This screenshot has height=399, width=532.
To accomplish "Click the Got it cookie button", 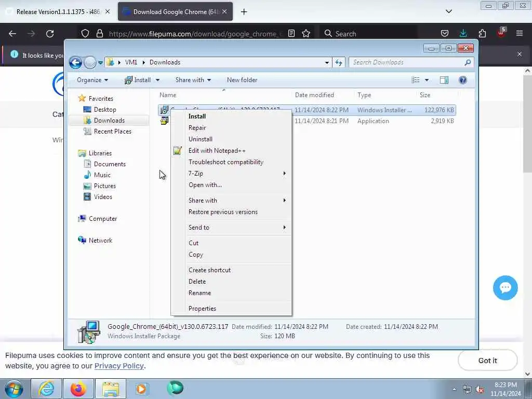I will [x=487, y=361].
